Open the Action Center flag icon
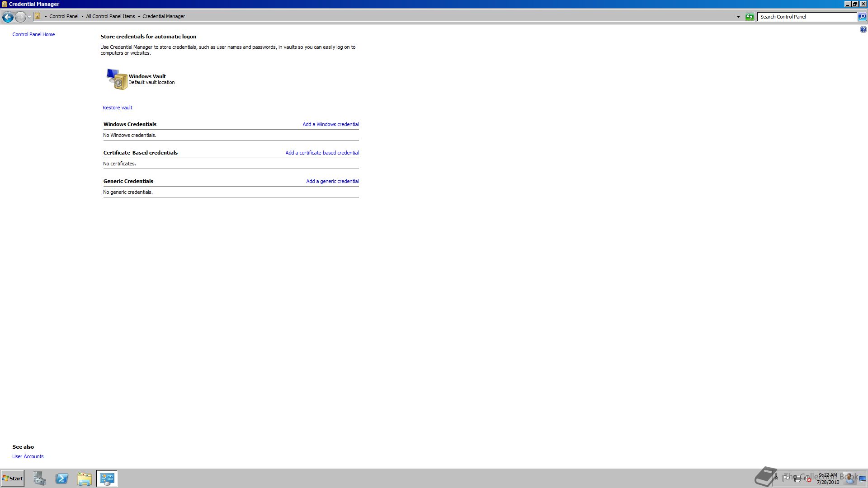The height and width of the screenshot is (488, 868). (x=786, y=478)
